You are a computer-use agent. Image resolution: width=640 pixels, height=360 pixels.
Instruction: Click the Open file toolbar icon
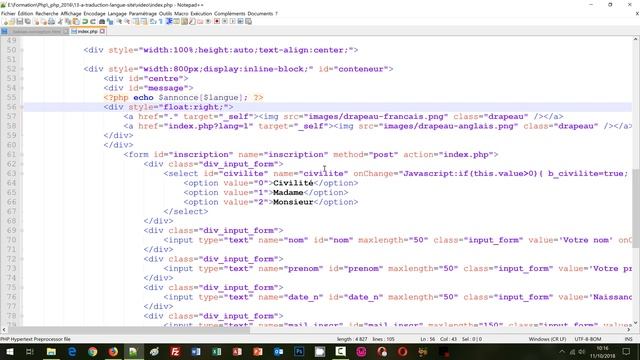tap(12, 22)
